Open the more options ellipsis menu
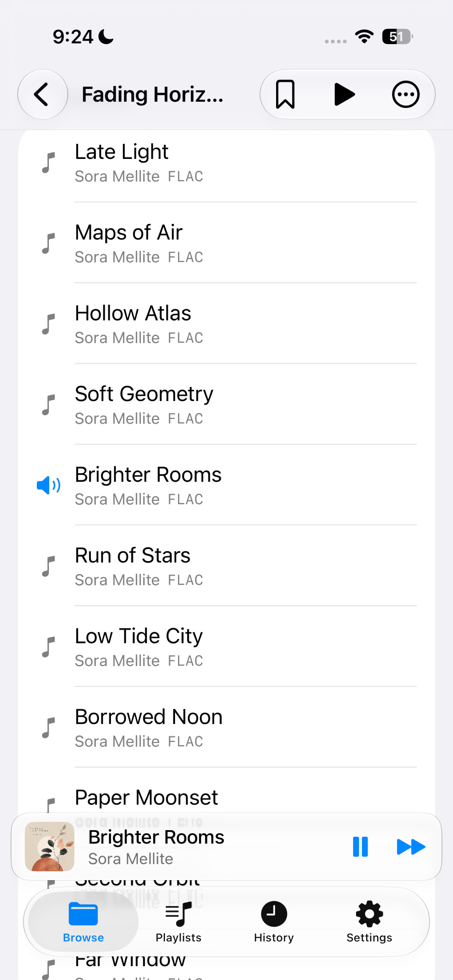The width and height of the screenshot is (453, 980). point(406,94)
